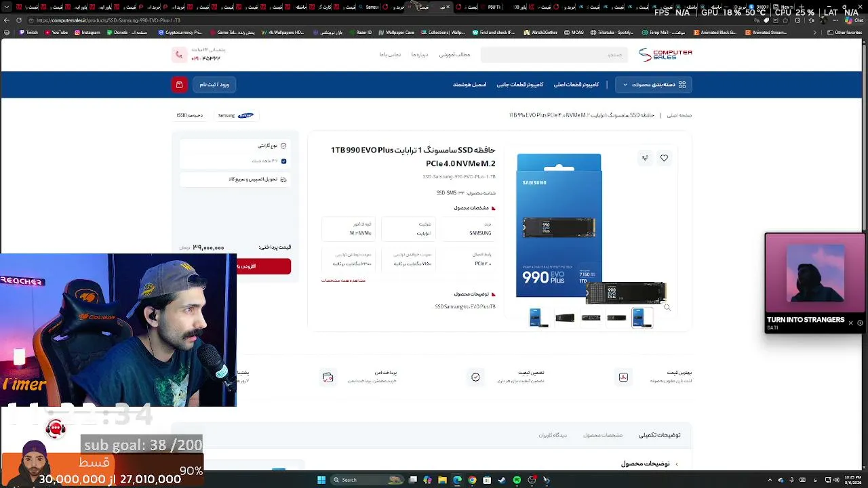Open the Twitch bookmark
The image size is (868, 488).
[28, 32]
